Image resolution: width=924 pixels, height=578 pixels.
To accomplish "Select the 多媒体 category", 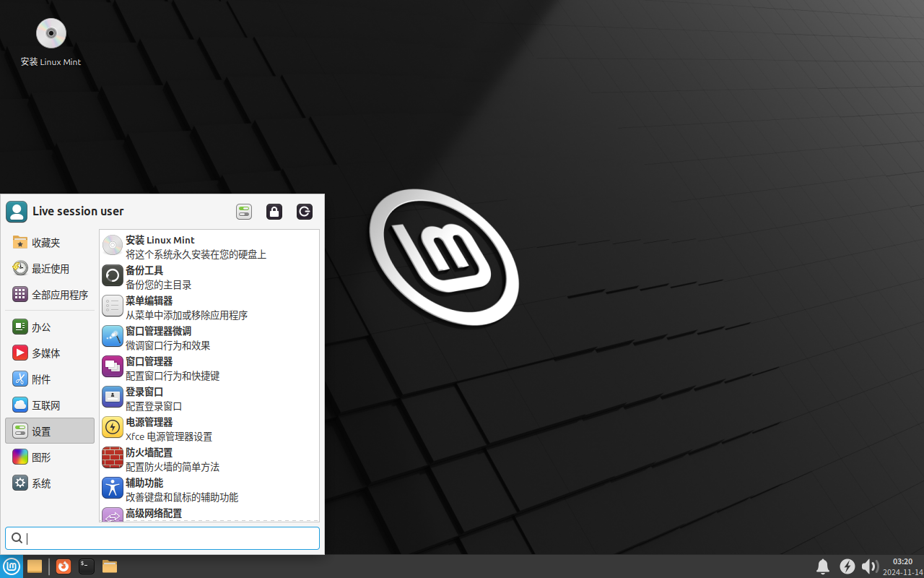I will pyautogui.click(x=50, y=353).
